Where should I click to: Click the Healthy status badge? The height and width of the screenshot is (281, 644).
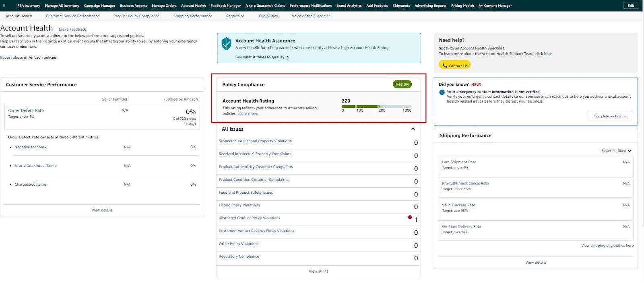pos(402,84)
